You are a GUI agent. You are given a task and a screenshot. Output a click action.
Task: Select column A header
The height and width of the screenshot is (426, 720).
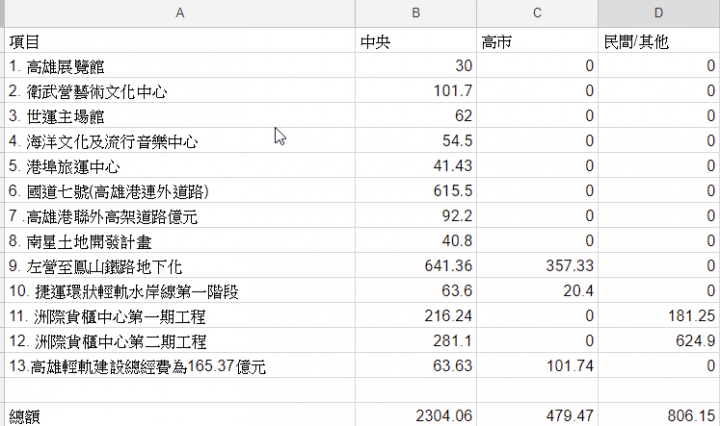point(180,13)
